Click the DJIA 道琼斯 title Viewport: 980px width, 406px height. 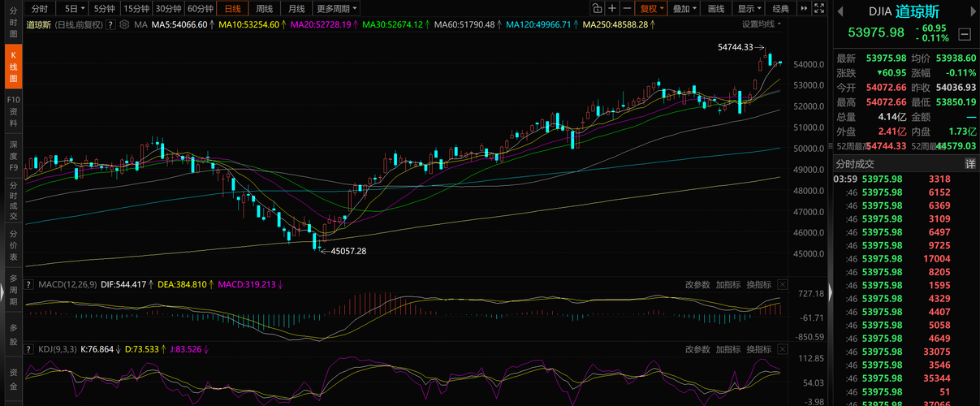[x=904, y=11]
